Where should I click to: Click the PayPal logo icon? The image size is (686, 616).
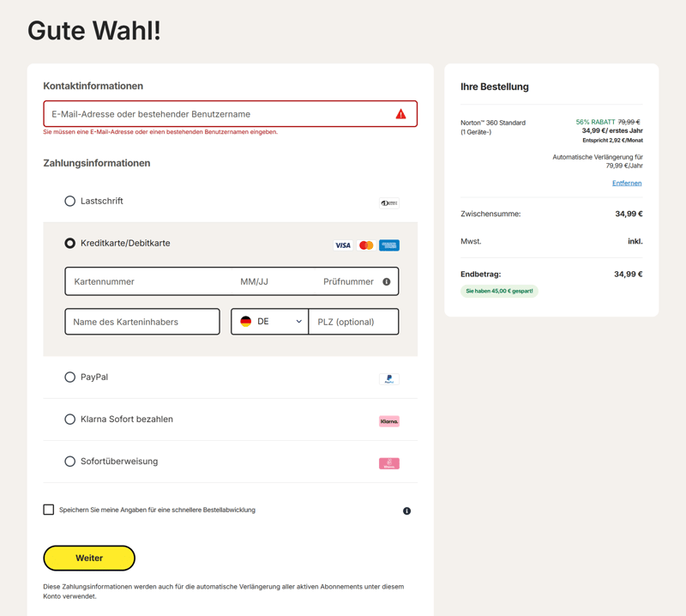(x=389, y=378)
